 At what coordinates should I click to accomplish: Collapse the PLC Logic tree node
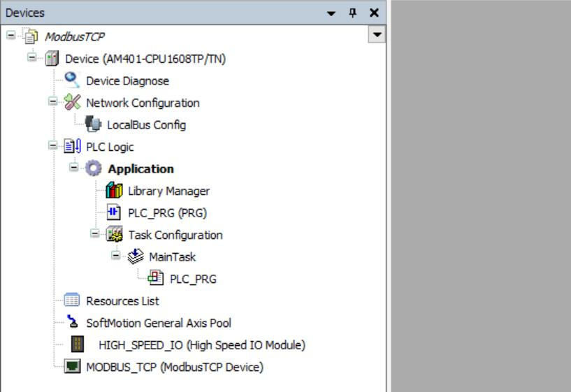(x=53, y=147)
